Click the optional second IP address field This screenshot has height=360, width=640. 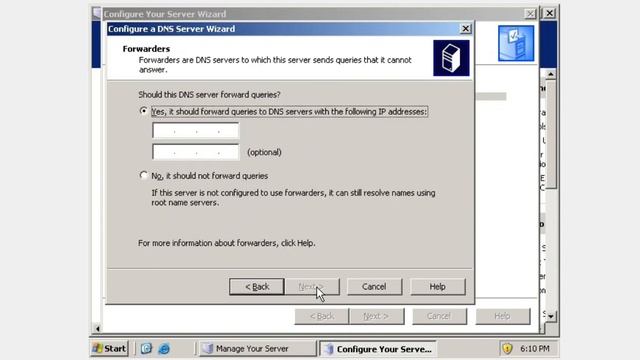[196, 152]
